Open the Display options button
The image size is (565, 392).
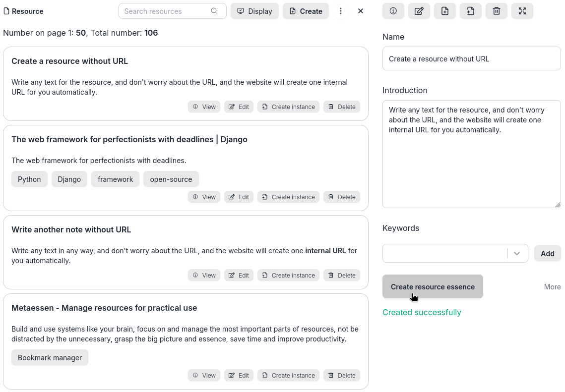[x=254, y=11]
